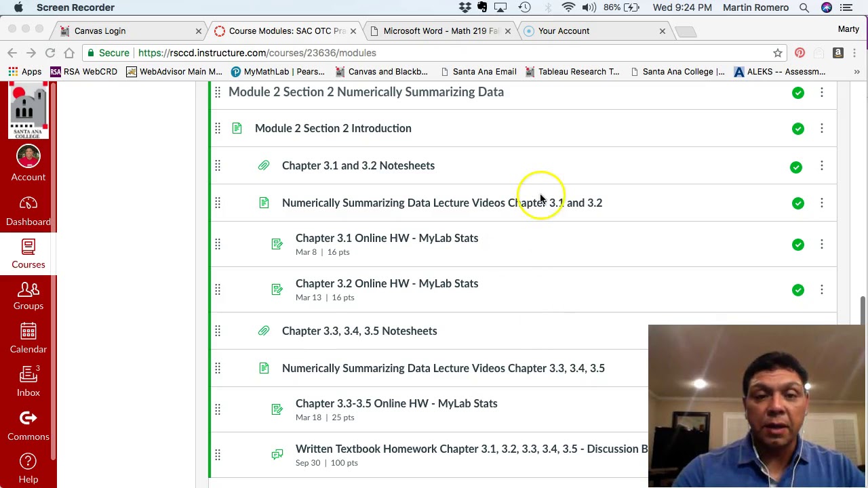Open Chapter 3.1 Online HW - MyLab Stats
Viewport: 868px width, 488px height.
387,238
